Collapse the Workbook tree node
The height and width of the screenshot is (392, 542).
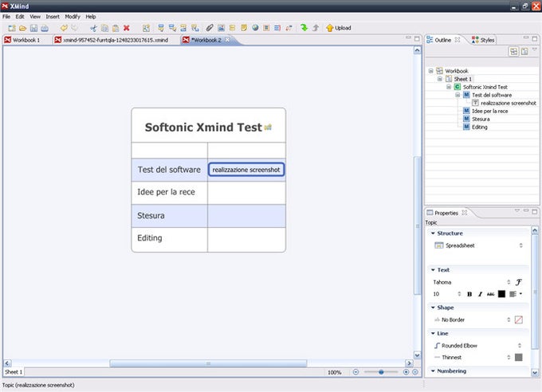pos(430,71)
